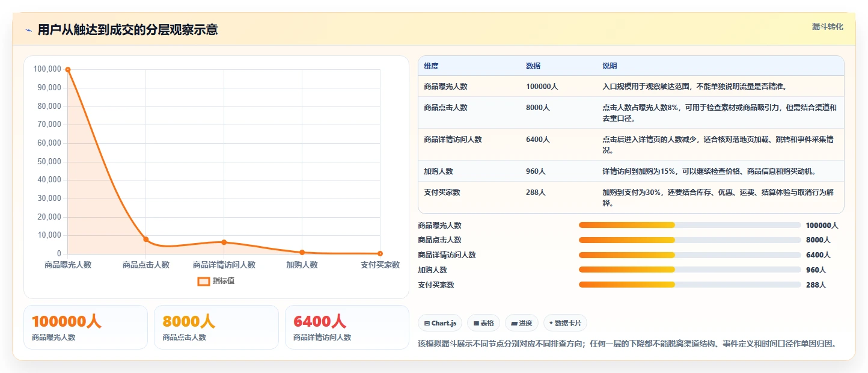Click the 商品曝光人数 table row label
The height and width of the screenshot is (373, 868).
click(445, 87)
